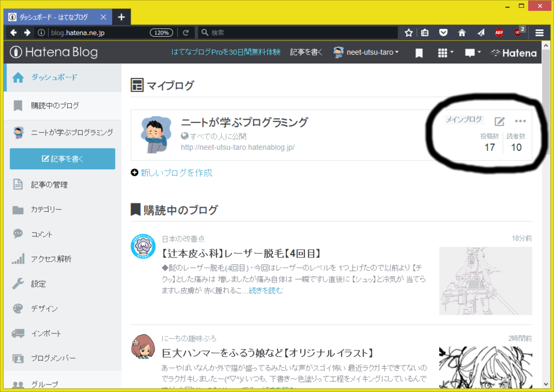Click wrench icon beside 設定

(18, 283)
